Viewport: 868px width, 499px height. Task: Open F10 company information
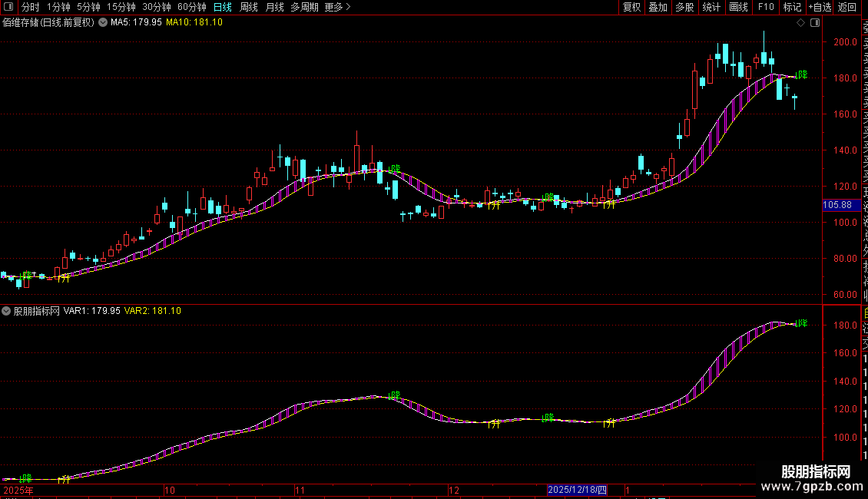[x=766, y=7]
